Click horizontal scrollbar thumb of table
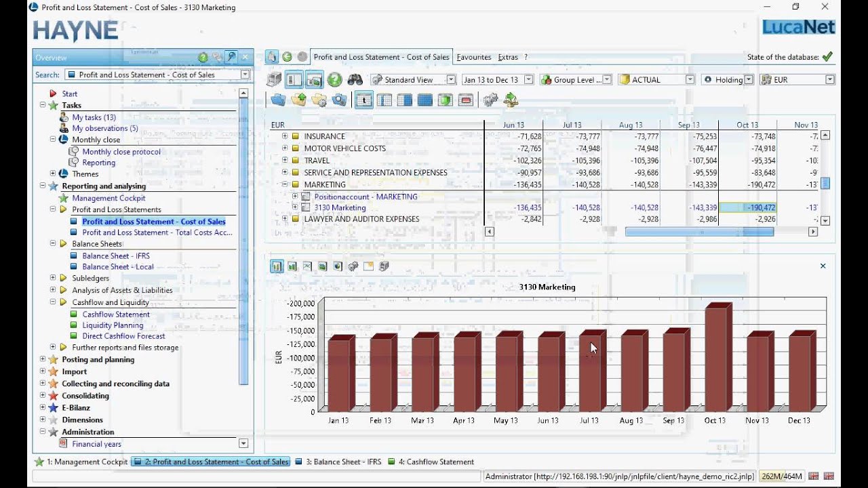The height and width of the screenshot is (488, 868). (699, 232)
